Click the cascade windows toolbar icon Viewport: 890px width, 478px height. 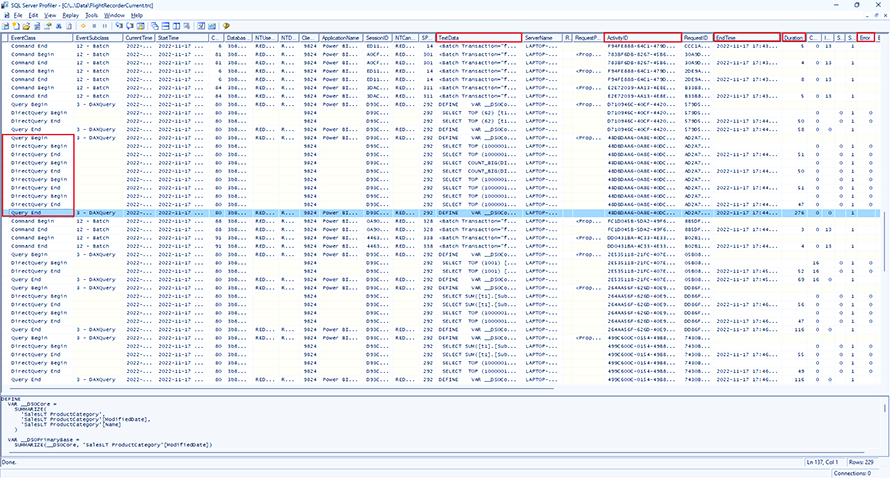pyautogui.click(x=155, y=26)
